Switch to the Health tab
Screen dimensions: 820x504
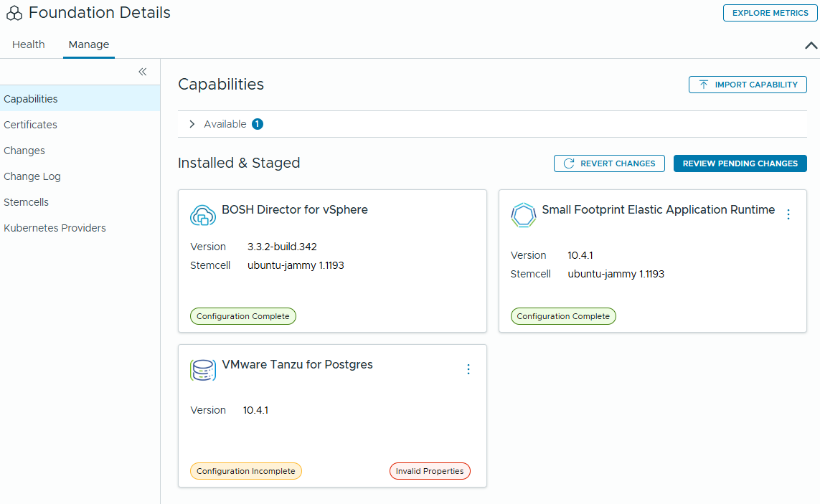tap(28, 44)
